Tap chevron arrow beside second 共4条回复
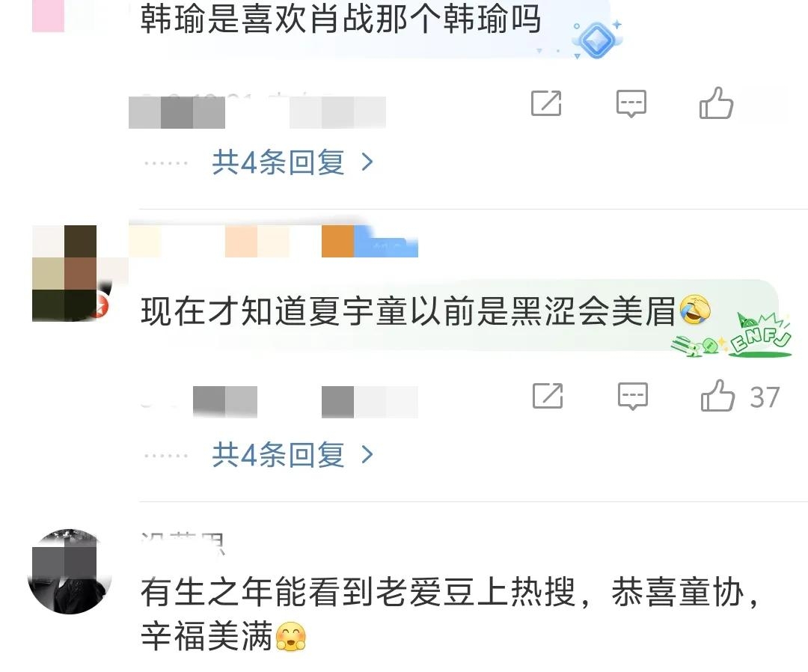This screenshot has height=672, width=808. click(367, 454)
